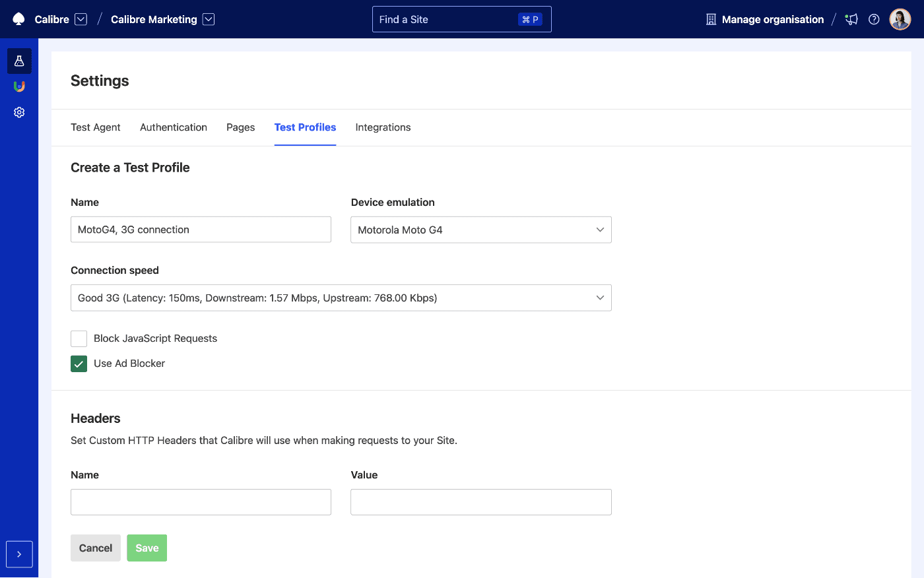924x578 pixels.
Task: Enable Block JavaScript Requests
Action: [79, 338]
